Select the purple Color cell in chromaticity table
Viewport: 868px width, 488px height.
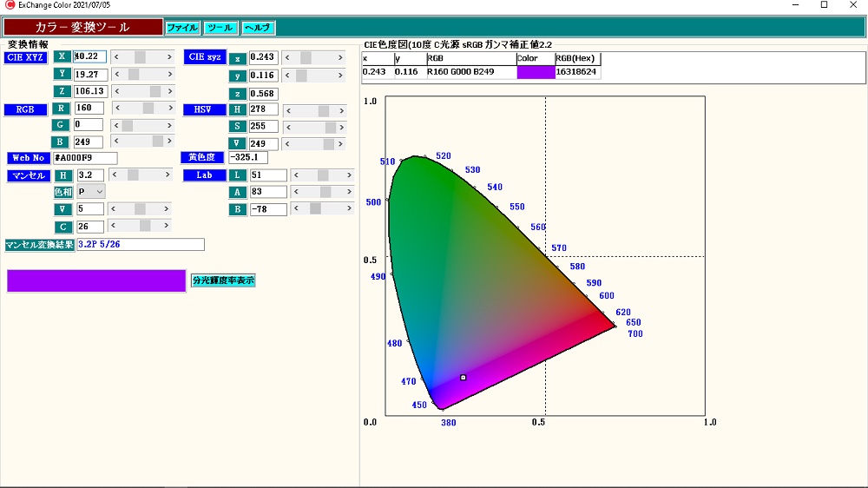click(536, 72)
